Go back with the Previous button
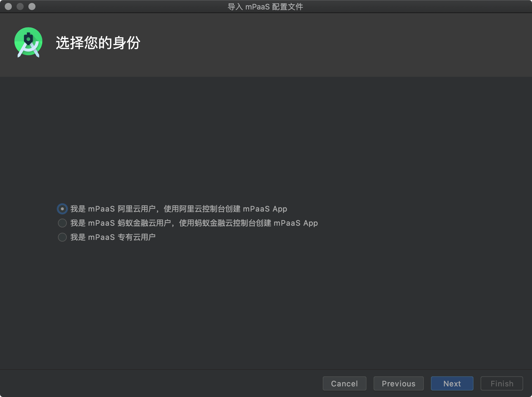This screenshot has height=397, width=532. (x=398, y=383)
